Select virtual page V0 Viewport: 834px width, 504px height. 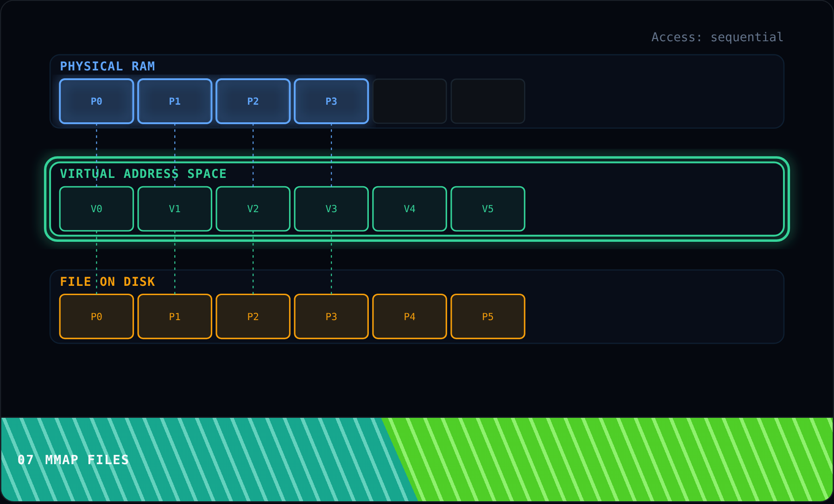pyautogui.click(x=96, y=209)
